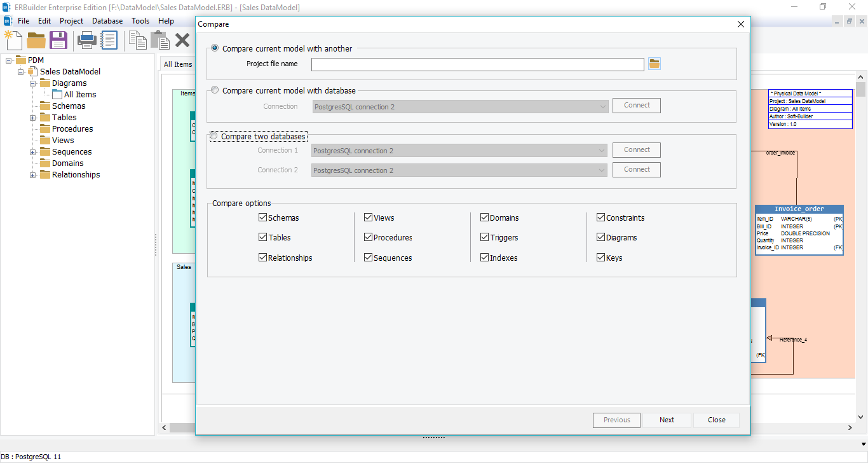Click Connect for Connection 2
This screenshot has width=868, height=463.
click(x=636, y=169)
